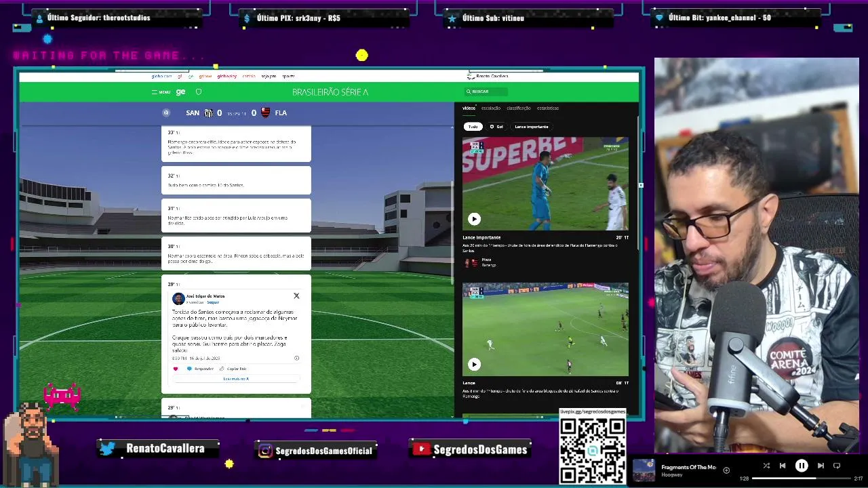Click the Twitter bird icon for RenatoCavallera
This screenshot has height=488, width=868.
pyautogui.click(x=107, y=449)
